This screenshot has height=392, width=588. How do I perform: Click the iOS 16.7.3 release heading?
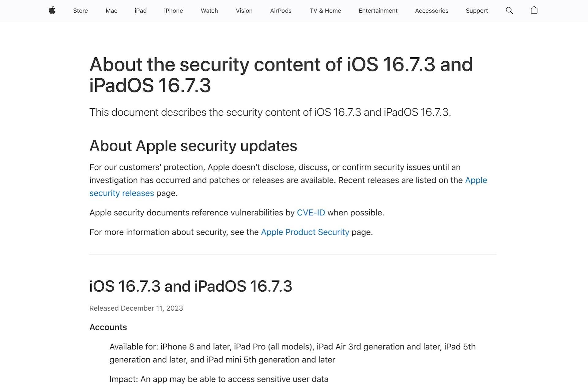[191, 286]
